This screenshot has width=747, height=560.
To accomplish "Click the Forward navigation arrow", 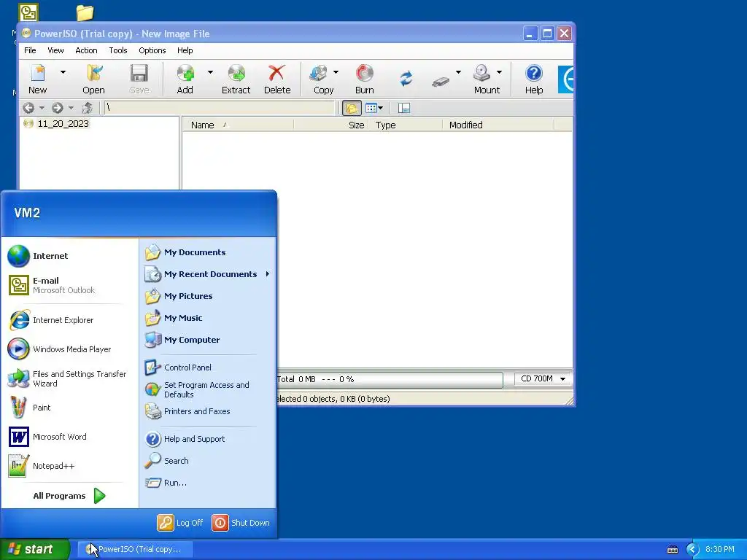I will point(57,108).
